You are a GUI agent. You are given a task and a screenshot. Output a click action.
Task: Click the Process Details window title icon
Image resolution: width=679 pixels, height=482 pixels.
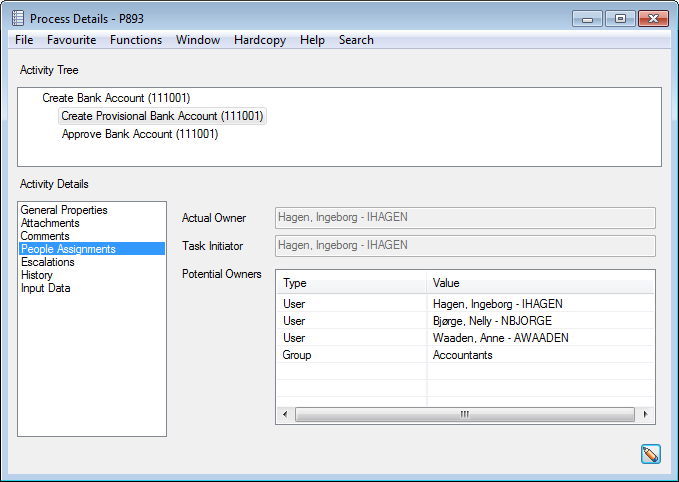pos(17,19)
